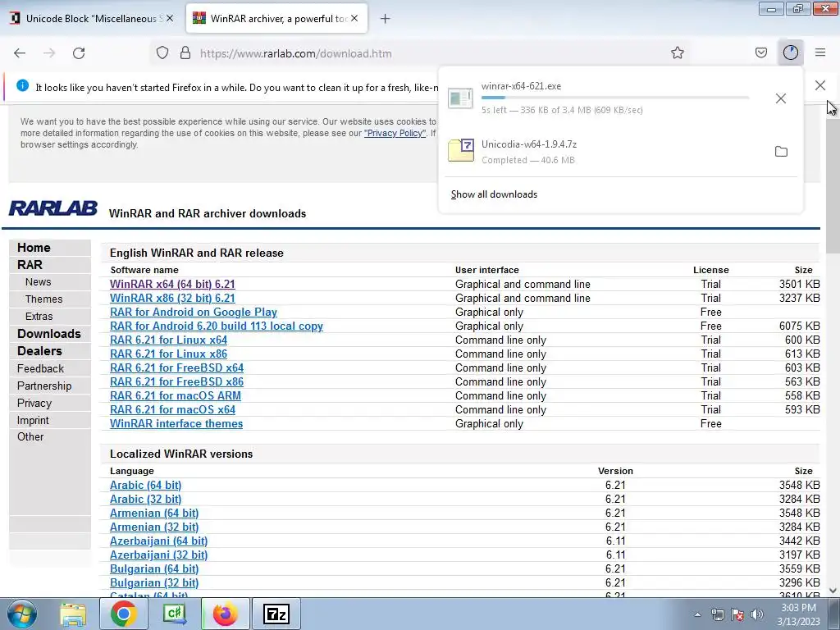Viewport: 840px width, 630px height.
Task: Open Imprint in the sidebar
Action: [33, 421]
